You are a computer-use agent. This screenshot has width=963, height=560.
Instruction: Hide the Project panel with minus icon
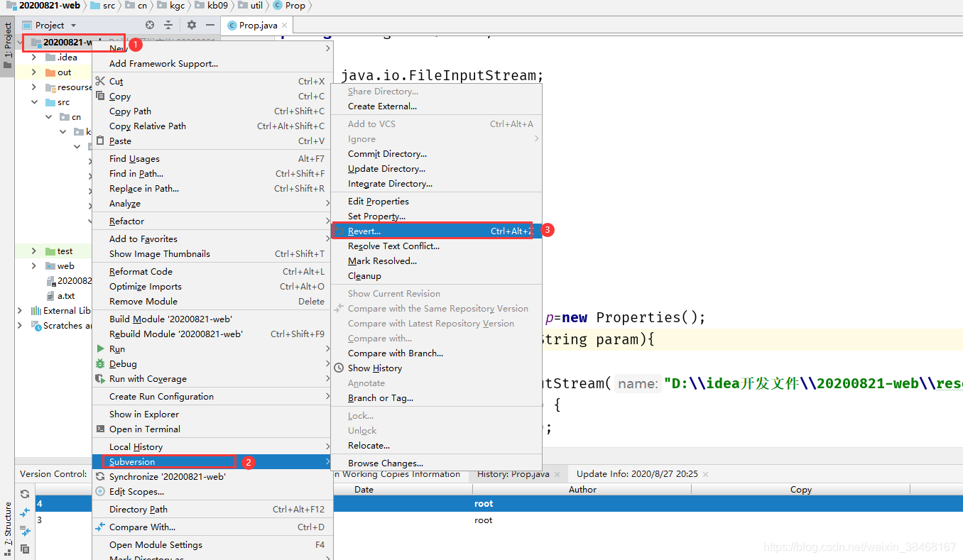click(x=210, y=25)
